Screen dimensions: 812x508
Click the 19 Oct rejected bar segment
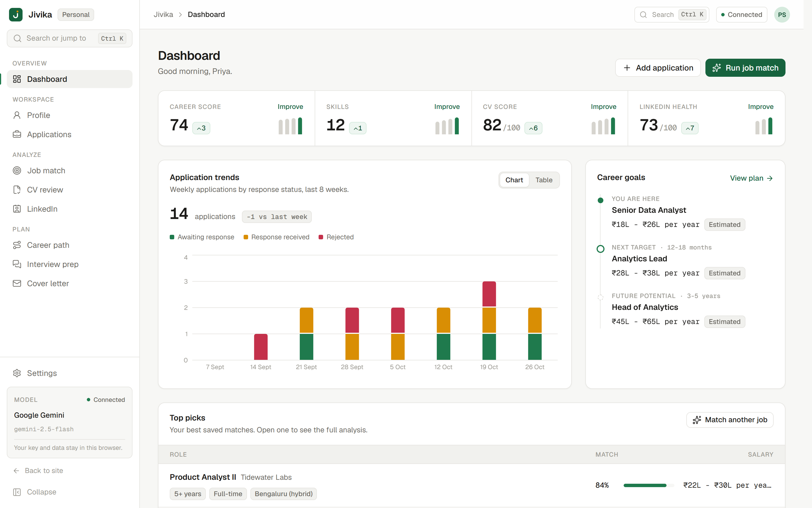click(489, 294)
